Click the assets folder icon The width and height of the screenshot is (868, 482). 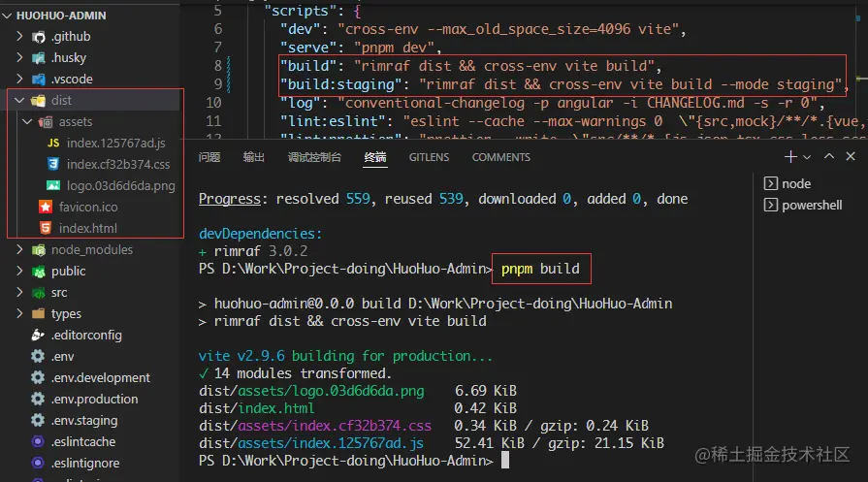(x=46, y=122)
